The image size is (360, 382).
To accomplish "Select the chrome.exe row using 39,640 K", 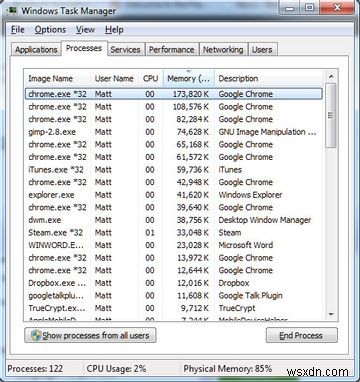I will tap(174, 208).
